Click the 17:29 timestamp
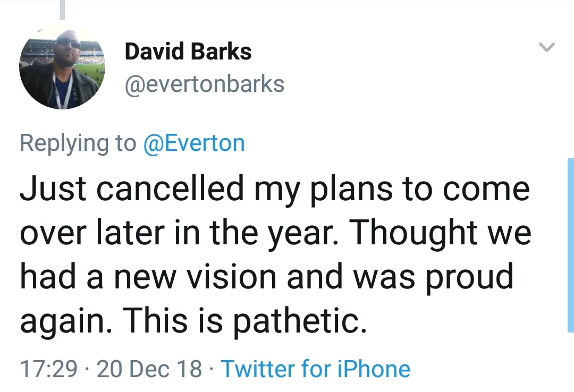 point(48,369)
